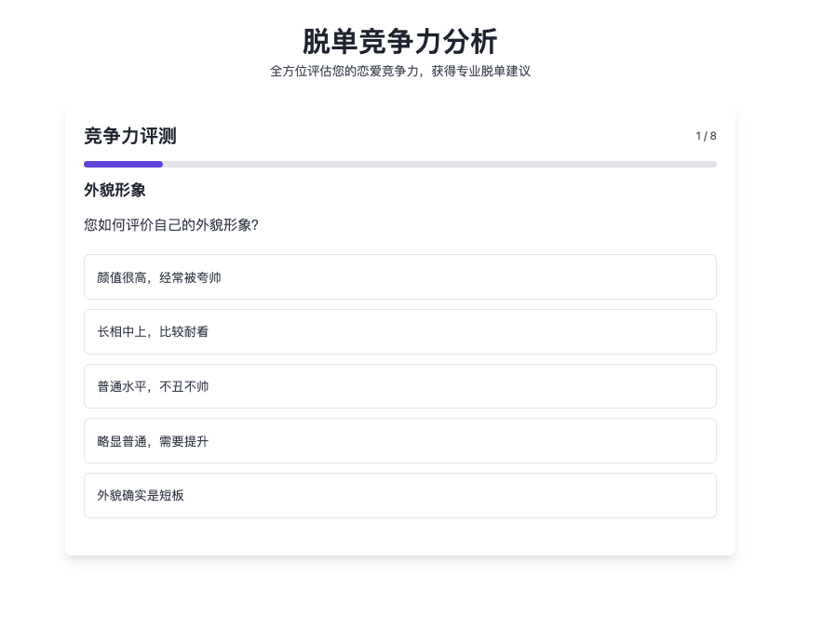
Task: Click the purple filled progress bar segment
Action: 123,165
